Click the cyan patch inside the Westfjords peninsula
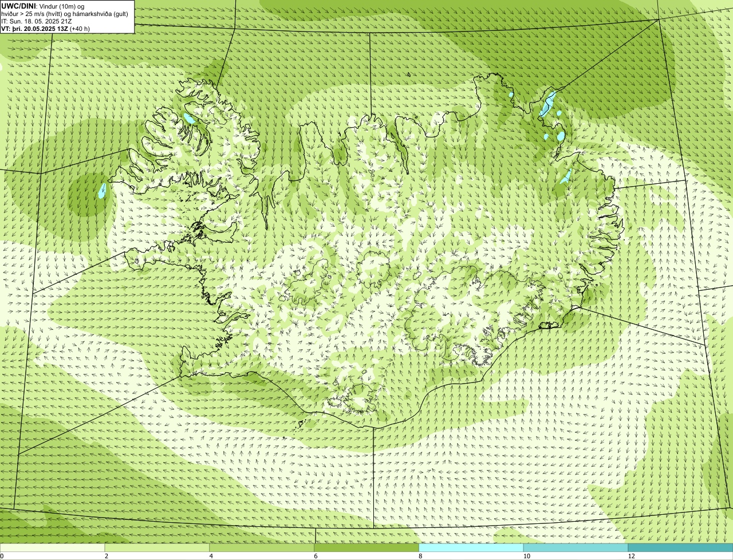 click(188, 119)
